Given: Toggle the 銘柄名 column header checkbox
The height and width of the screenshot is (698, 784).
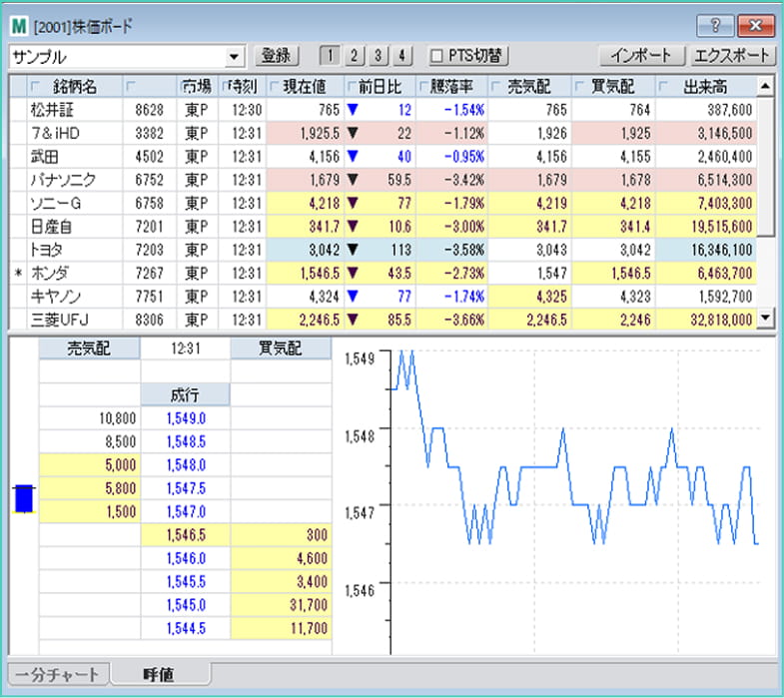Looking at the screenshot, I should [x=37, y=86].
